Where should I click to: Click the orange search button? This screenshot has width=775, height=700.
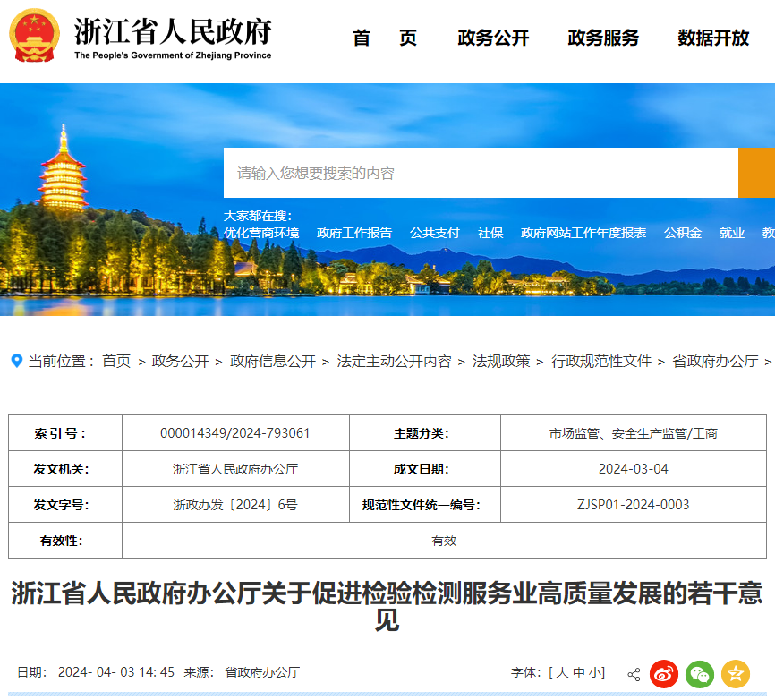pyautogui.click(x=756, y=173)
